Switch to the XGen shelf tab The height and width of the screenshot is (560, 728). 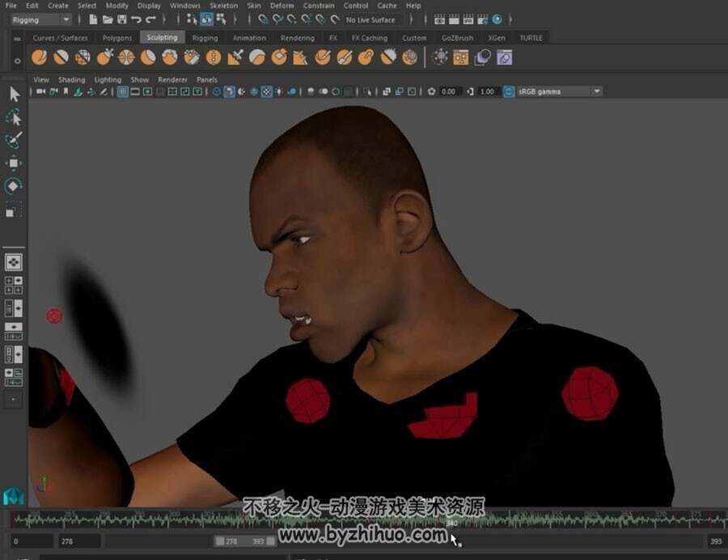(497, 38)
